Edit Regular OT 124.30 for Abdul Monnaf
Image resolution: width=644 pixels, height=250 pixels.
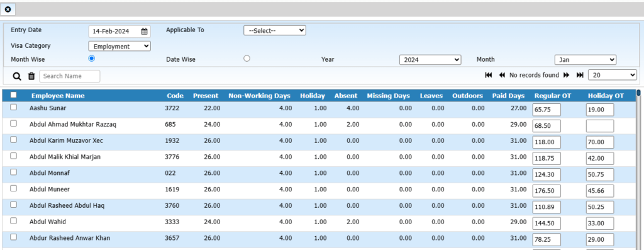547,175
